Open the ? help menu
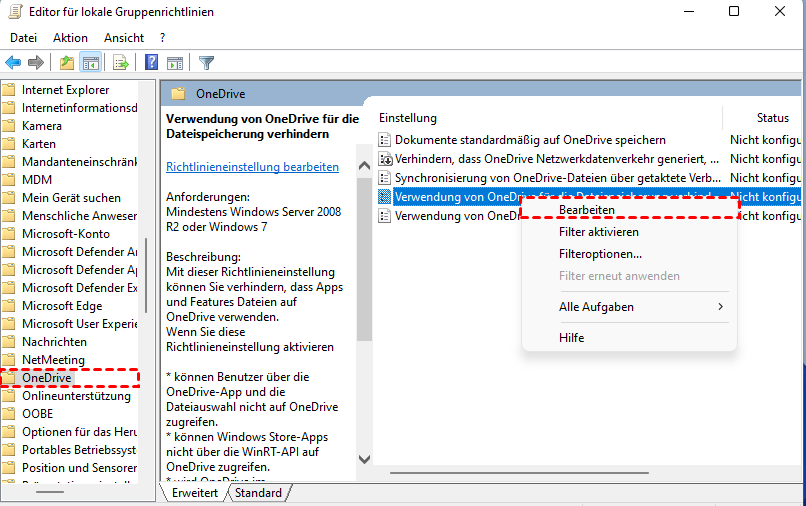This screenshot has height=506, width=806. click(x=162, y=38)
